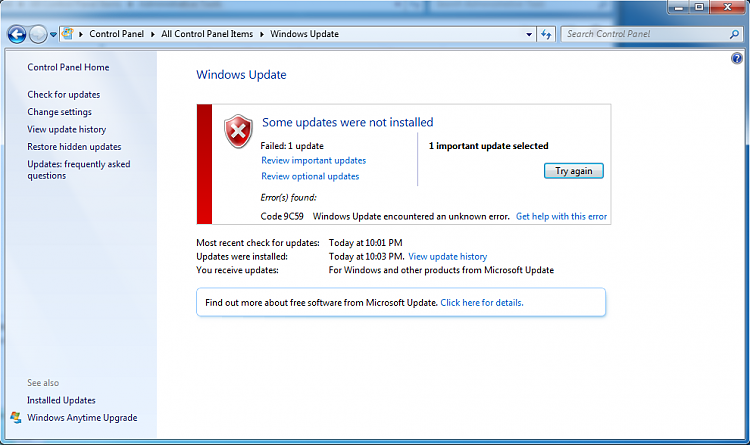750x445 pixels.
Task: Click the Refresh button beside address bar
Action: 546,34
